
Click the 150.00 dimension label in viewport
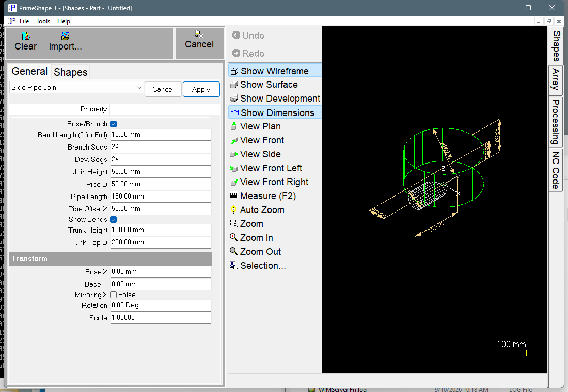tap(437, 227)
